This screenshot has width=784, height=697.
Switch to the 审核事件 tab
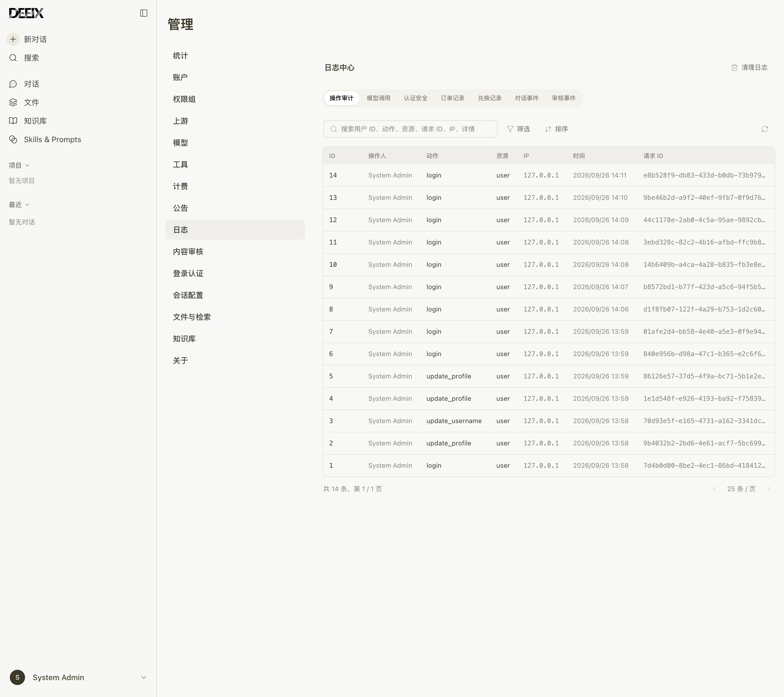563,98
